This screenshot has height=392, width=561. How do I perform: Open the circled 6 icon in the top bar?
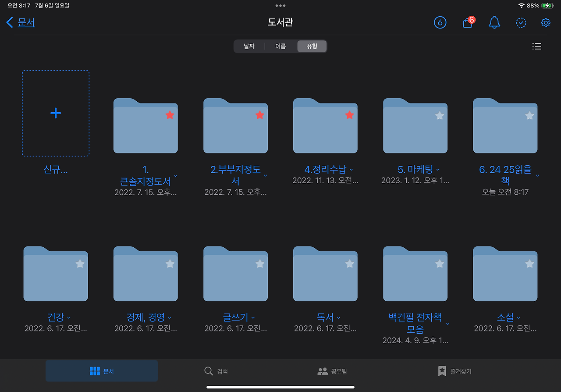tap(440, 22)
